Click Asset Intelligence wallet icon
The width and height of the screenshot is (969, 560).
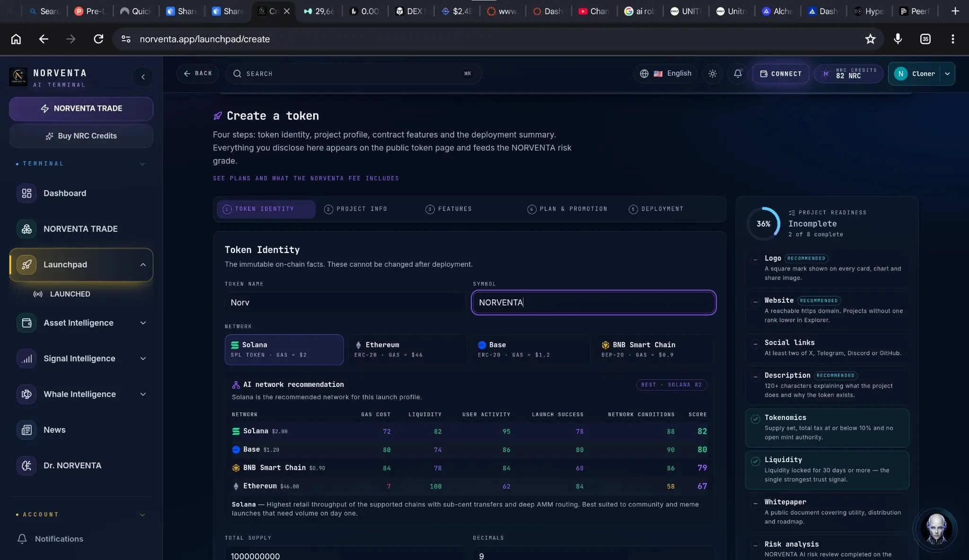click(26, 323)
